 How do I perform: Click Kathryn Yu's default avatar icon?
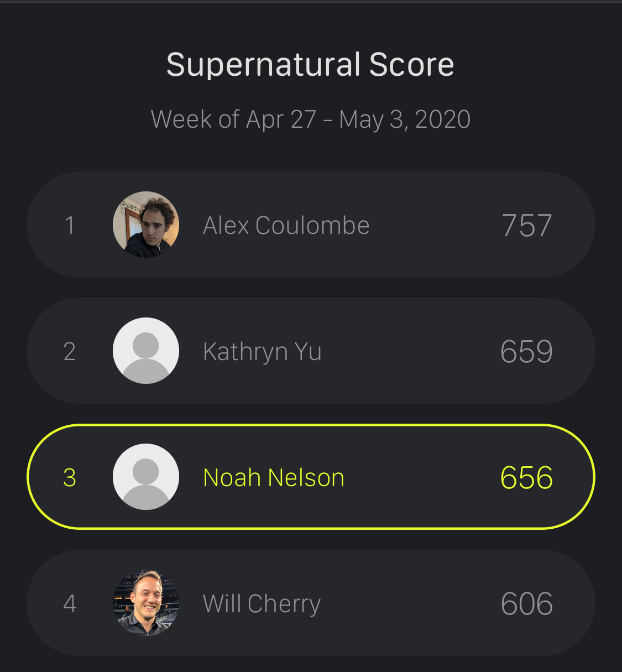coord(146,351)
